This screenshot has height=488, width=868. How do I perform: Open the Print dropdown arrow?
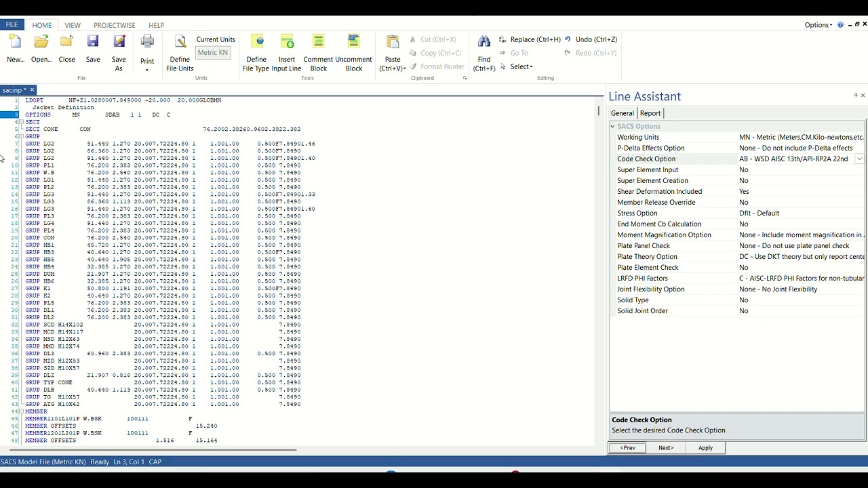[147, 69]
